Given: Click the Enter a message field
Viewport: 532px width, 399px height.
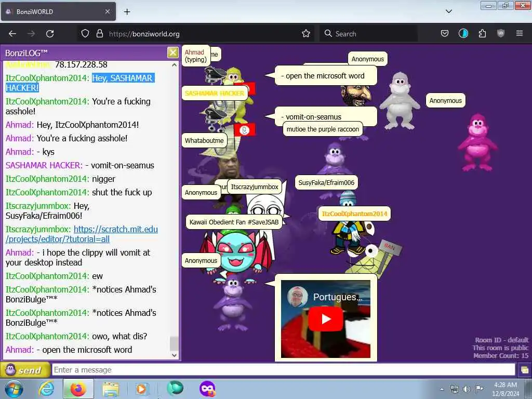Looking at the screenshot, I should [x=283, y=370].
